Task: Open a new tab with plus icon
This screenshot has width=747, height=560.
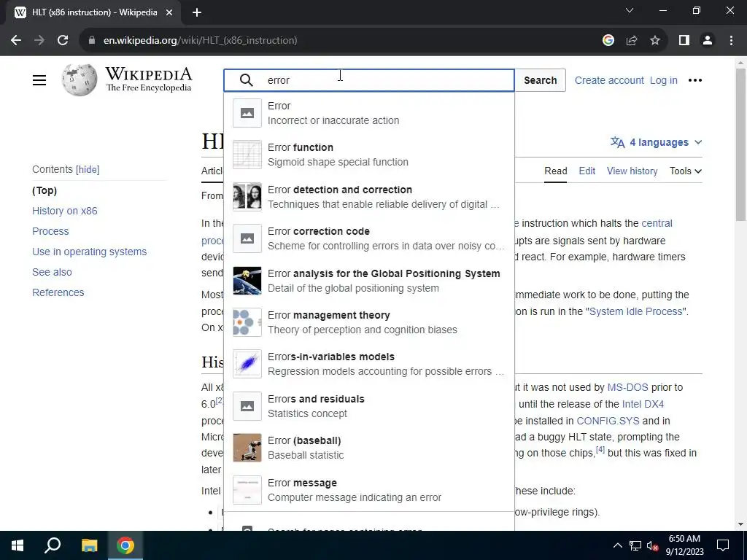Action: coord(197,13)
